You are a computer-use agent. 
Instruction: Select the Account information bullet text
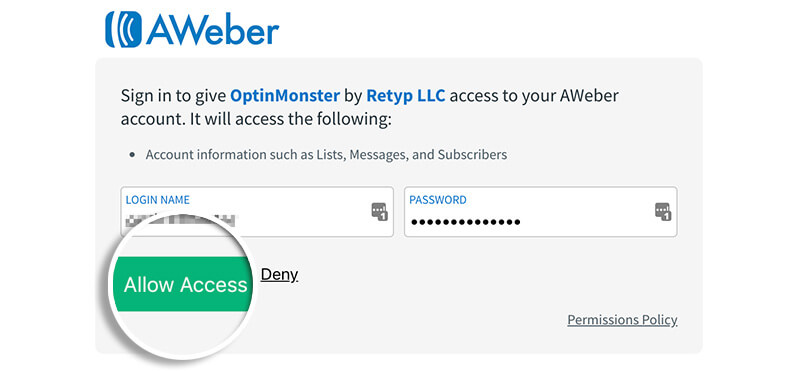pyautogui.click(x=326, y=155)
